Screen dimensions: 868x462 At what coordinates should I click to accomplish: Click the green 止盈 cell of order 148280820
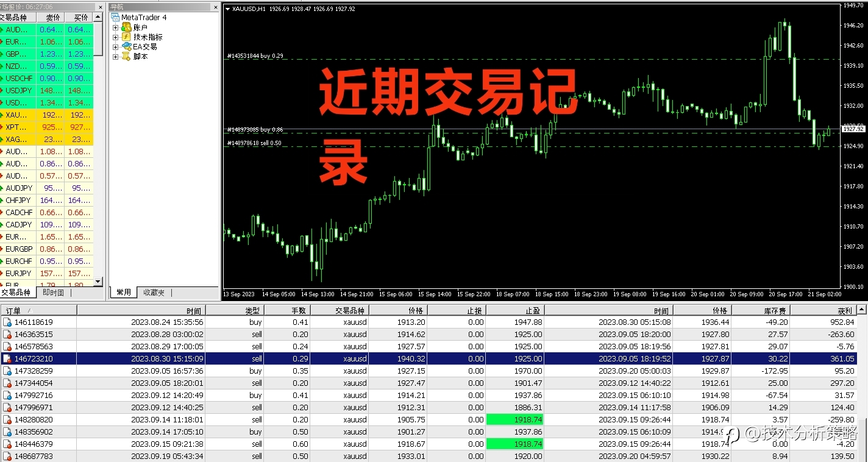coord(514,419)
